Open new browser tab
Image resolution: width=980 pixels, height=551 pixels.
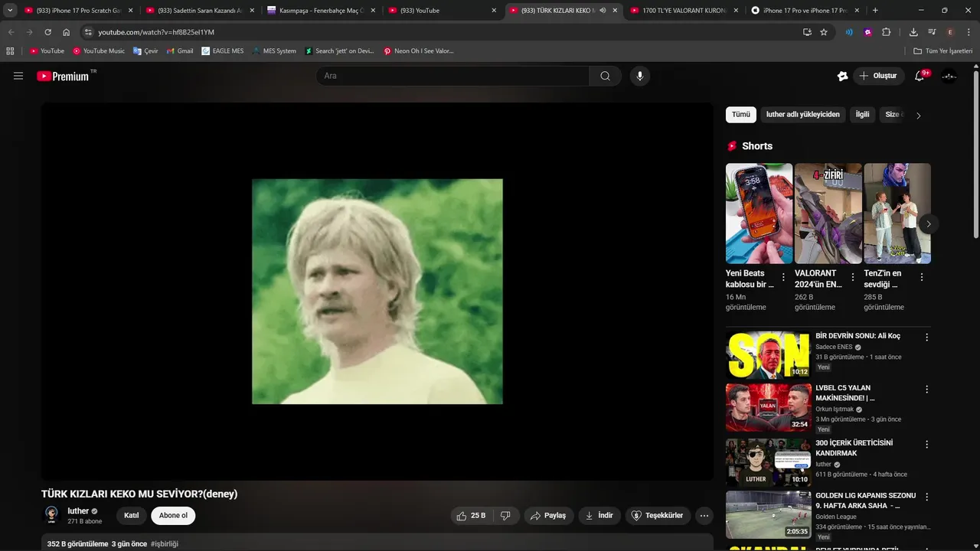[875, 11]
